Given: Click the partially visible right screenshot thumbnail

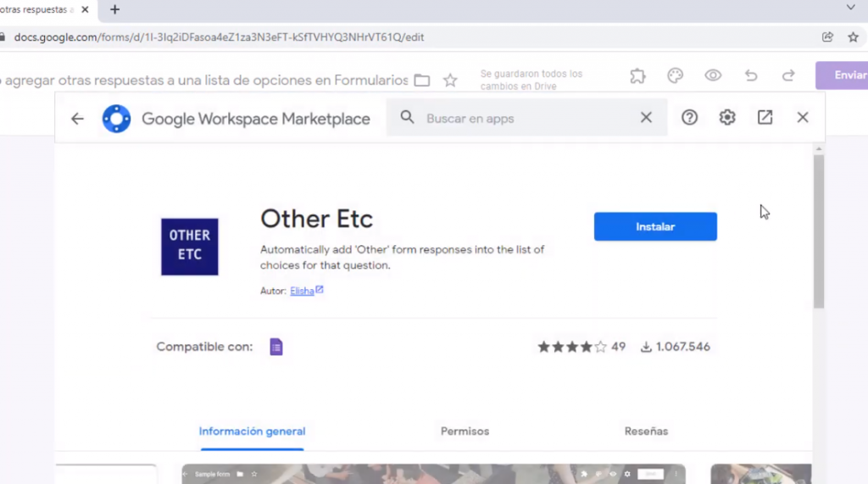Looking at the screenshot, I should (760, 474).
